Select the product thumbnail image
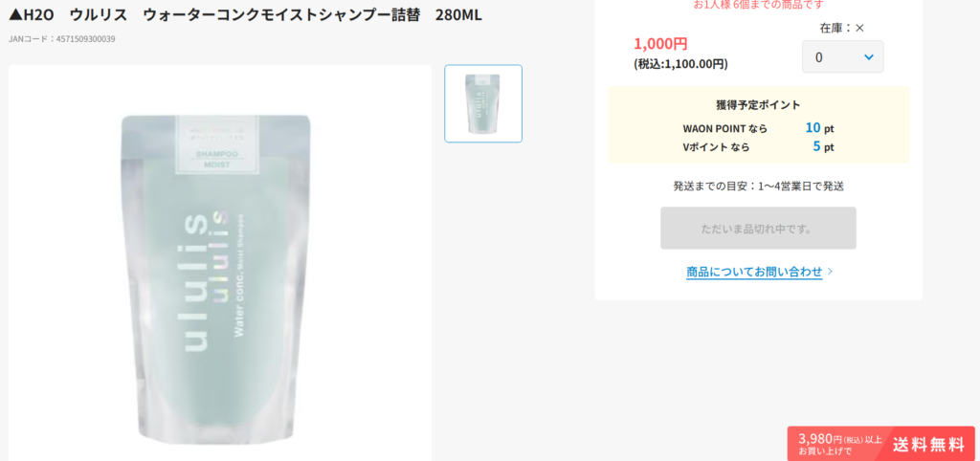This screenshot has height=461, width=980. point(483,103)
